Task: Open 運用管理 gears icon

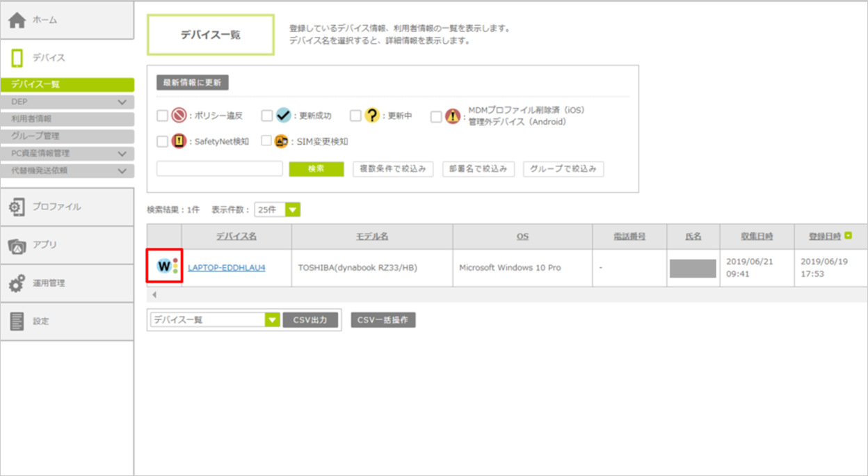Action: coord(17,283)
